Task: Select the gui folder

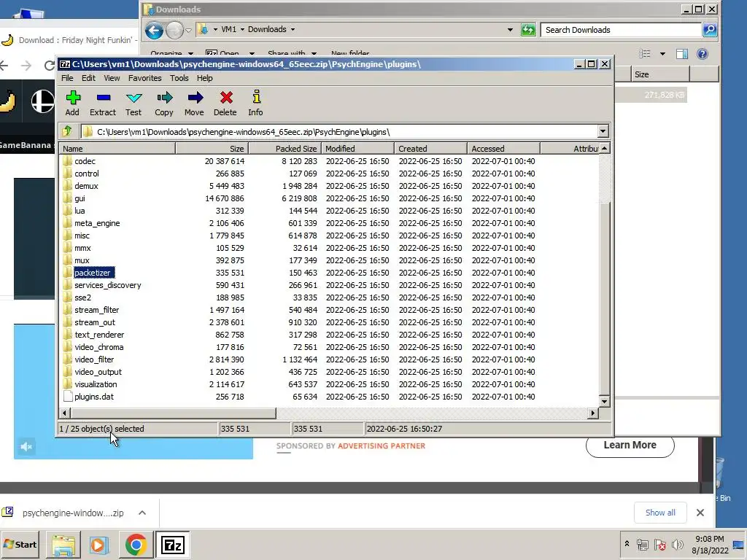Action: (x=80, y=198)
